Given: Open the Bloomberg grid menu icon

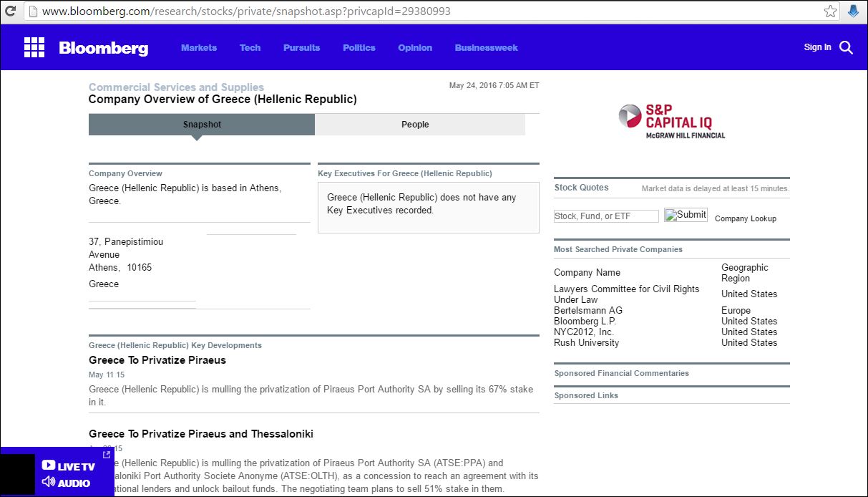Looking at the screenshot, I should pyautogui.click(x=34, y=47).
